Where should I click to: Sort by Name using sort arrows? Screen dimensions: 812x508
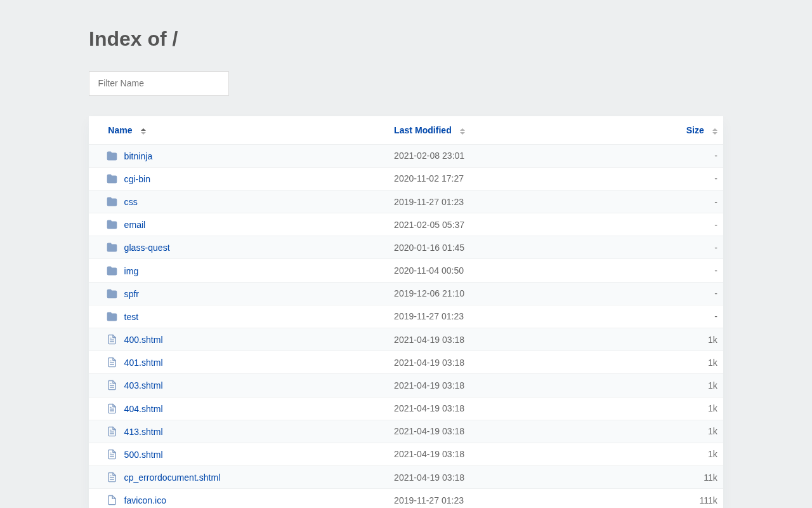pyautogui.click(x=143, y=131)
